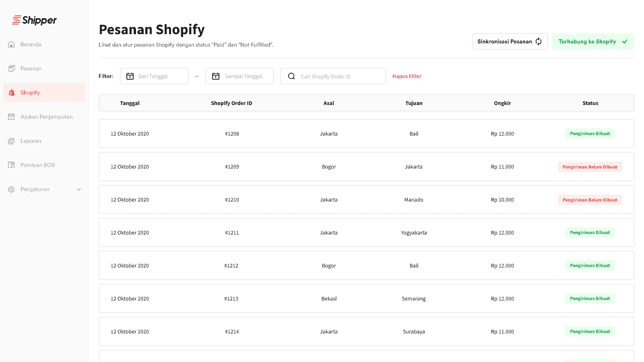Click the calendar icon in Dari Tanggal
This screenshot has width=644, height=362.
pyautogui.click(x=130, y=76)
